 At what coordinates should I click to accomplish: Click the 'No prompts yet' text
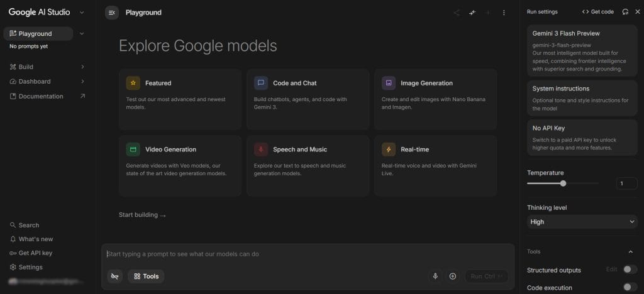(x=29, y=46)
